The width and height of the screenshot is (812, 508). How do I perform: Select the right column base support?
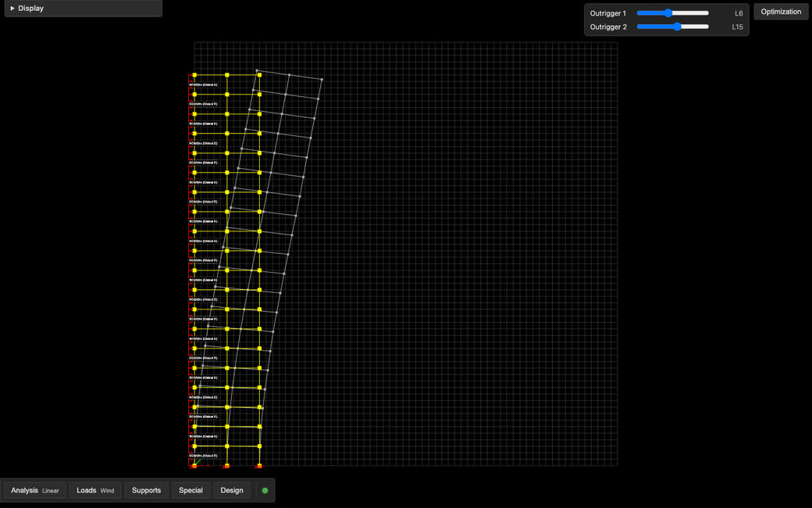pos(259,467)
